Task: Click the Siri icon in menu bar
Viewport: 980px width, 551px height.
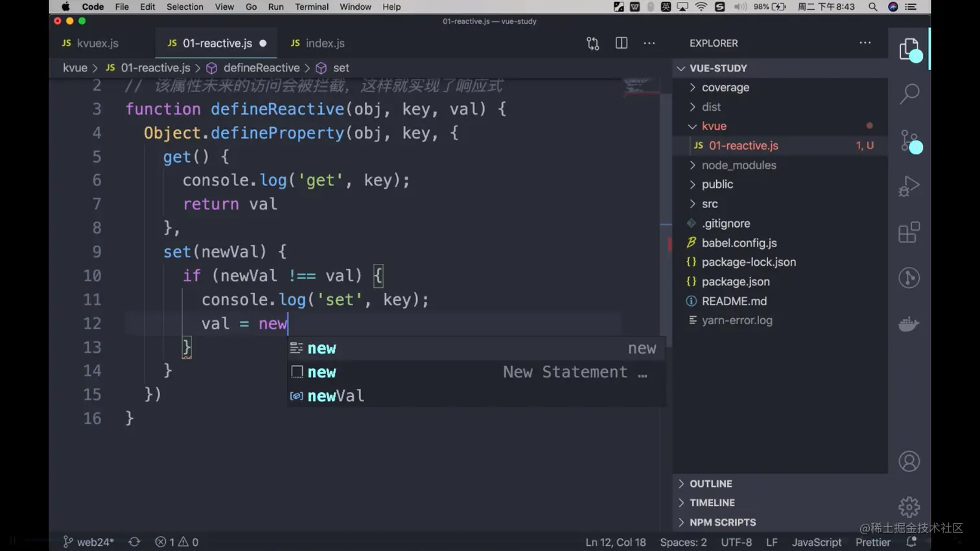Action: 892,7
